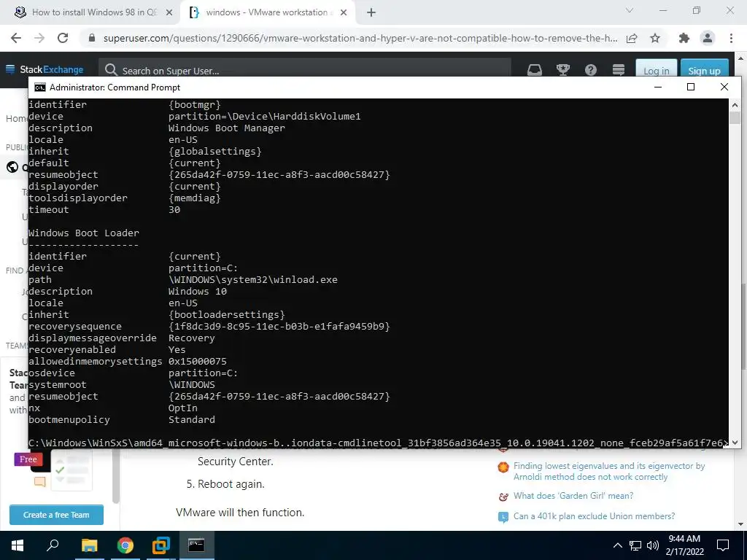Open Chrome's three-dot menu
The width and height of the screenshot is (747, 560).
click(x=731, y=38)
